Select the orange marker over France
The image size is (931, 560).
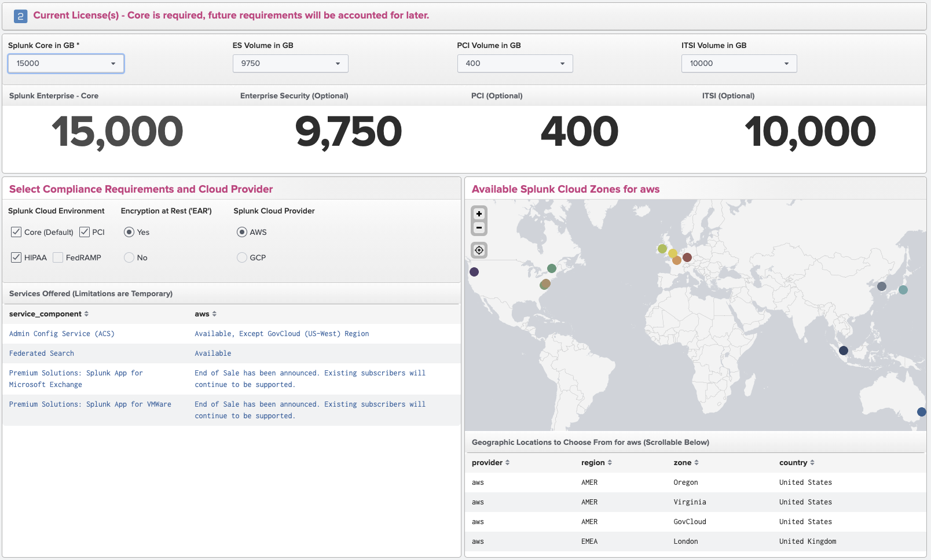[677, 260]
